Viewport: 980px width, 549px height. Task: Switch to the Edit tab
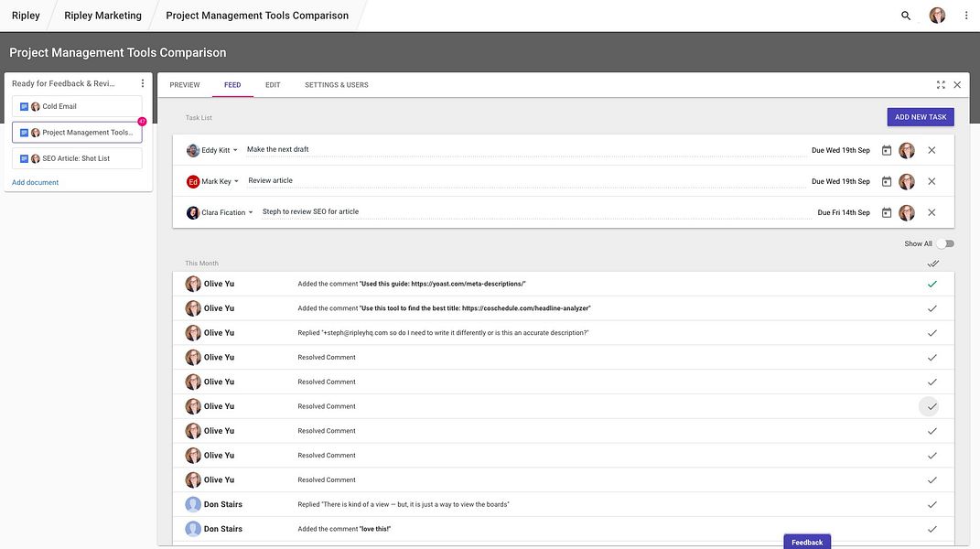pyautogui.click(x=273, y=85)
